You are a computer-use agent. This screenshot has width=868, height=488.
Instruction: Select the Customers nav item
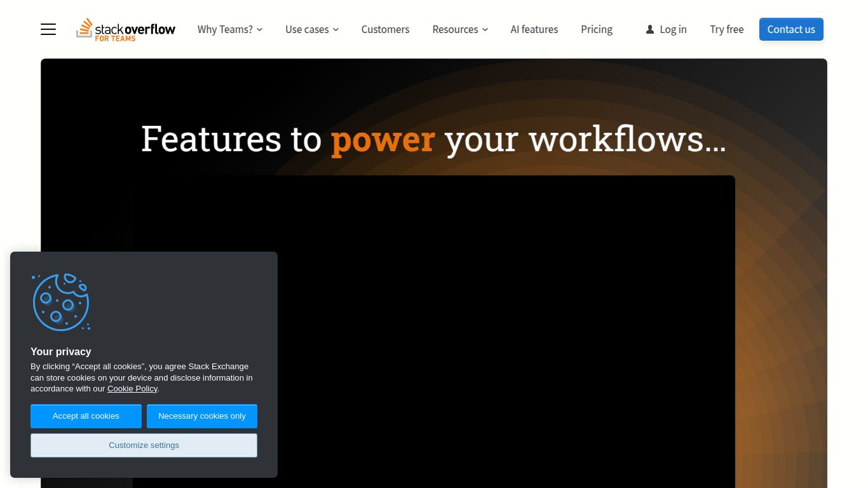(385, 29)
